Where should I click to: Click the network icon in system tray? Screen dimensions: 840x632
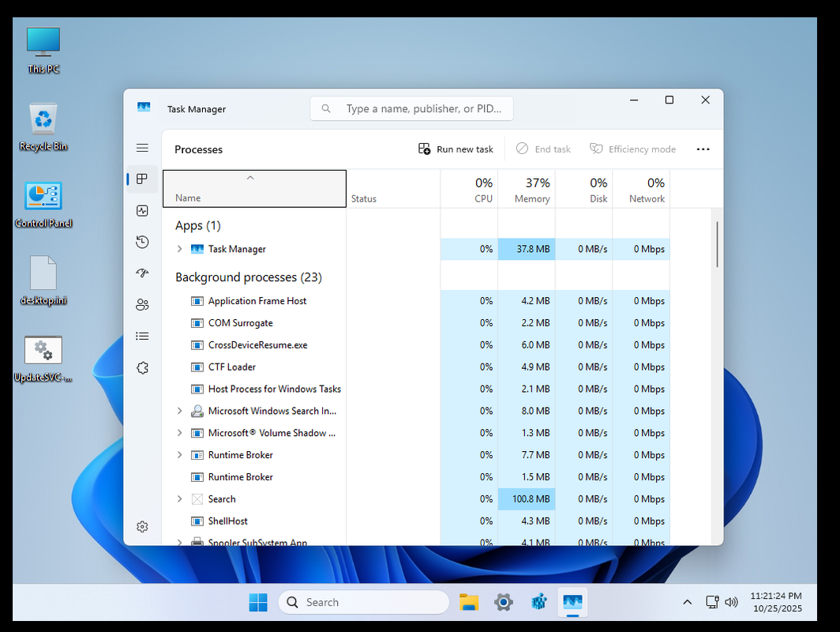click(x=712, y=602)
